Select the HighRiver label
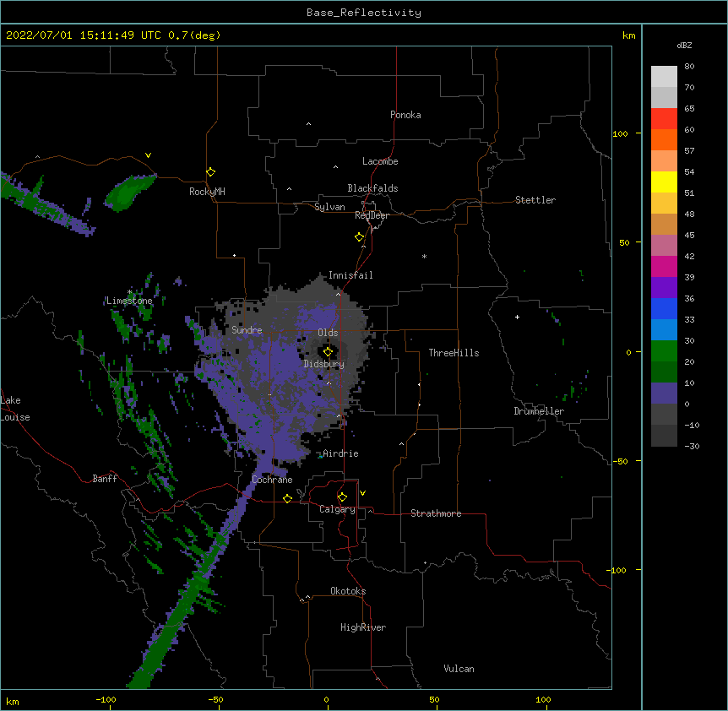The height and width of the screenshot is (711, 728). tap(363, 627)
